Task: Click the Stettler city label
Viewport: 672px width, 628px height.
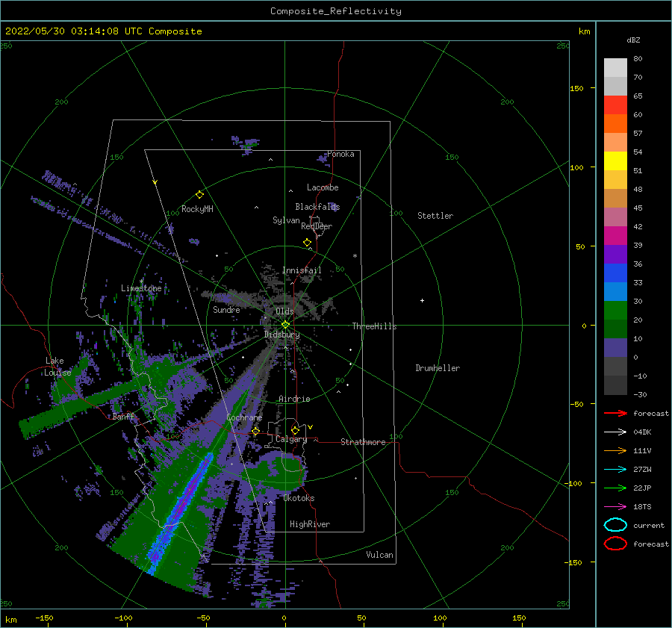Action: coord(435,216)
